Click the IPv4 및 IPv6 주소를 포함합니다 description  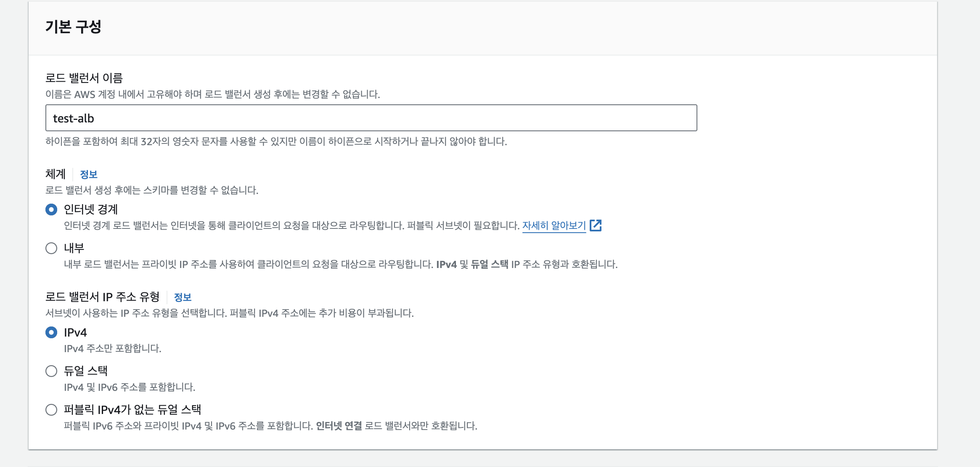(130, 387)
